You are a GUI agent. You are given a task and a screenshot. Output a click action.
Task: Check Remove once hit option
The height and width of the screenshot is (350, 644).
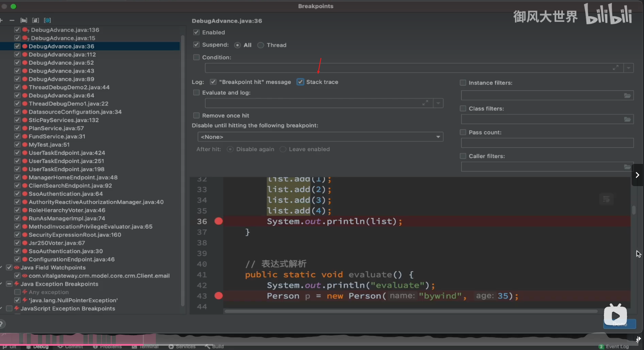point(196,115)
